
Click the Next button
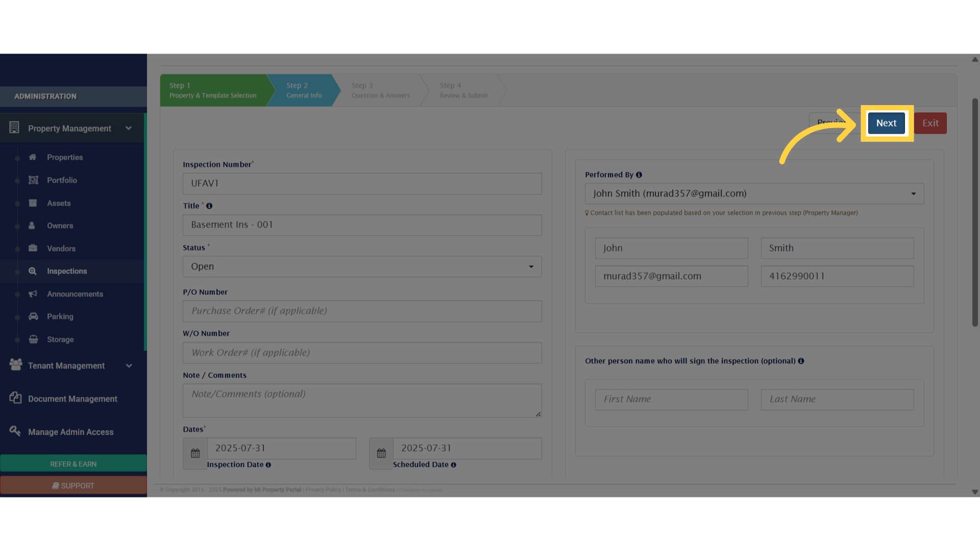tap(887, 123)
